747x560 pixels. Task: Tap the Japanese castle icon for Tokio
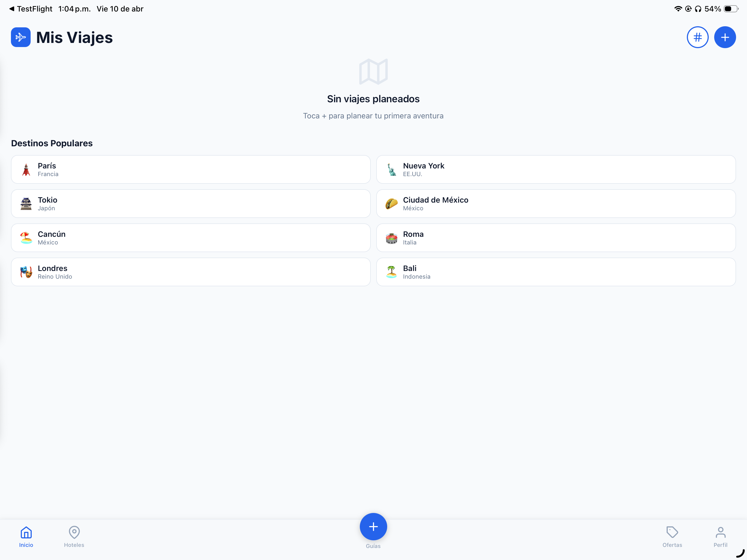pos(26,204)
